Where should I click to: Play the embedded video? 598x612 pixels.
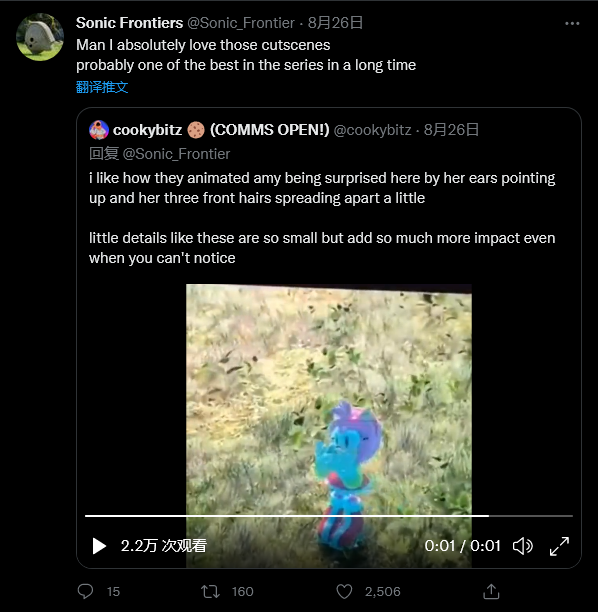pyautogui.click(x=99, y=546)
